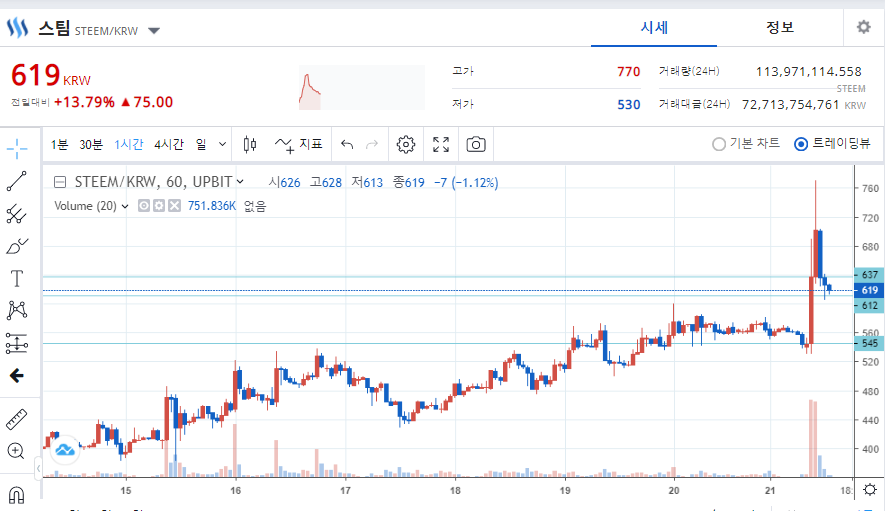Collapse the STEEM/KRW legend box
This screenshot has width=885, height=511.
[x=60, y=182]
